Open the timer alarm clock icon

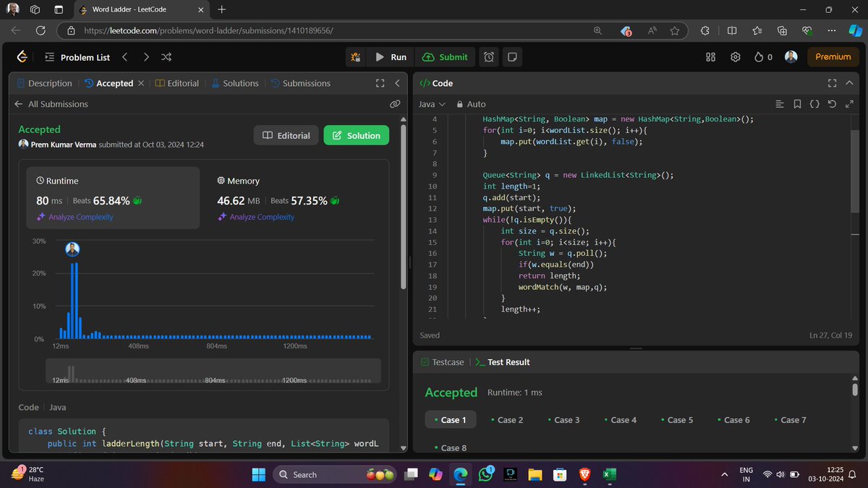pos(490,57)
